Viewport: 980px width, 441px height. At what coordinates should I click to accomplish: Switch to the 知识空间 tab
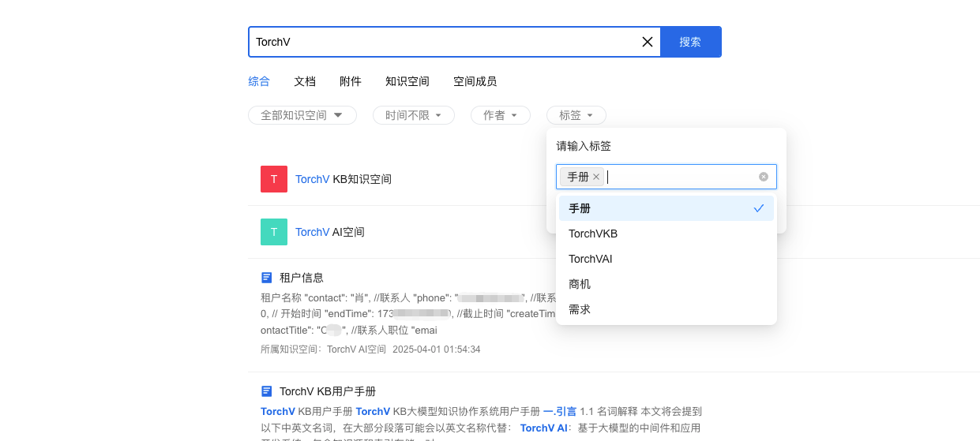(x=407, y=81)
